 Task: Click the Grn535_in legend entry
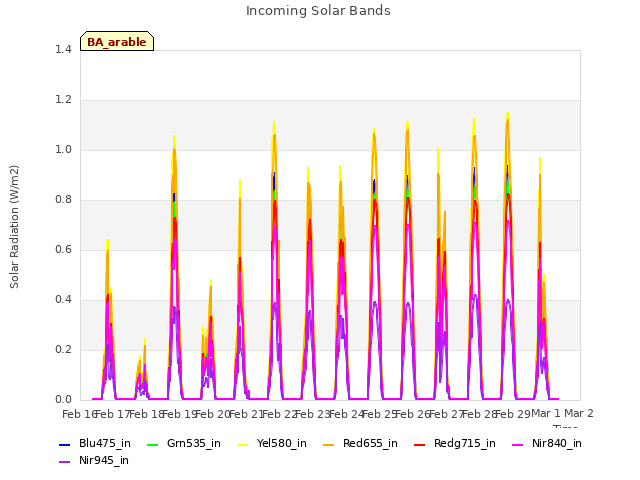184,444
